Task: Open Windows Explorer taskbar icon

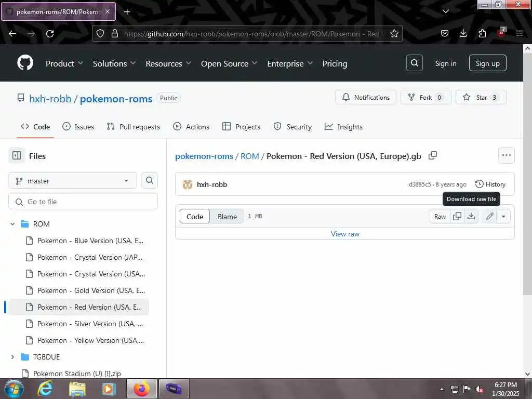Action: [77, 389]
